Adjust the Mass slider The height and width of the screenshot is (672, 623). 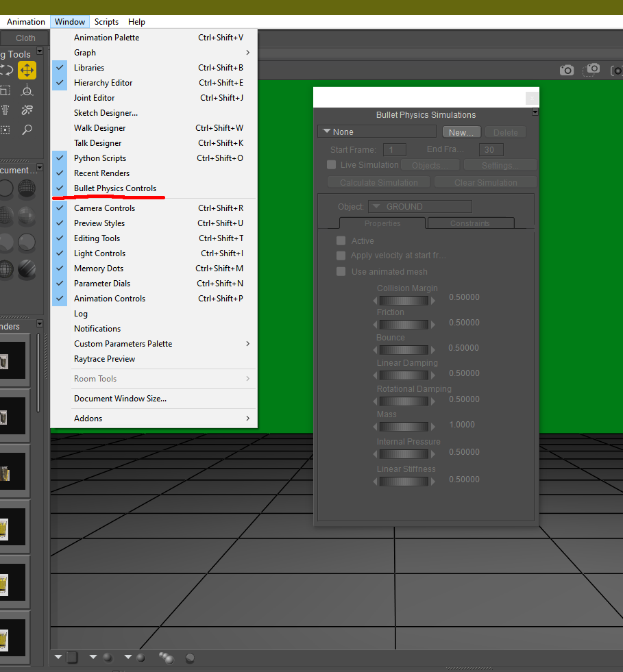404,427
